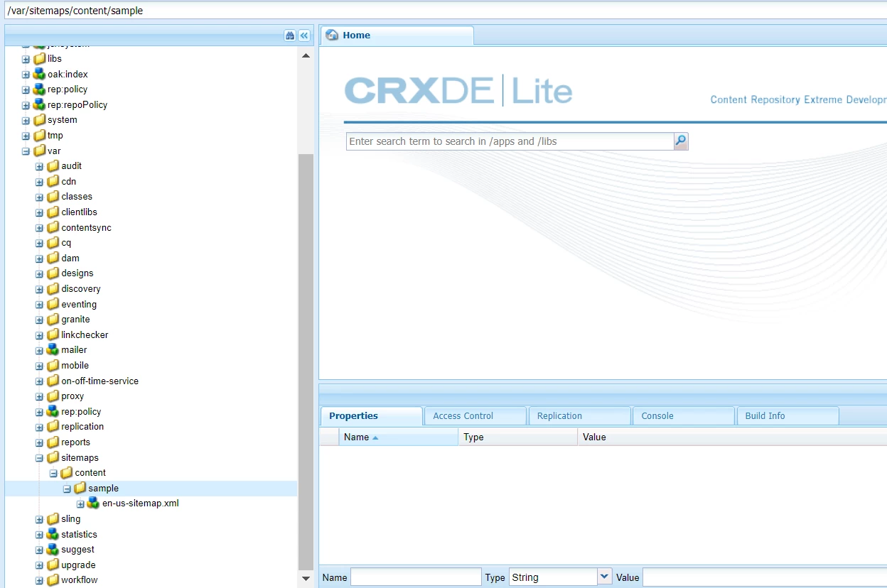Open the Build Info tab
Viewport: 887px width, 588px height.
(787, 416)
